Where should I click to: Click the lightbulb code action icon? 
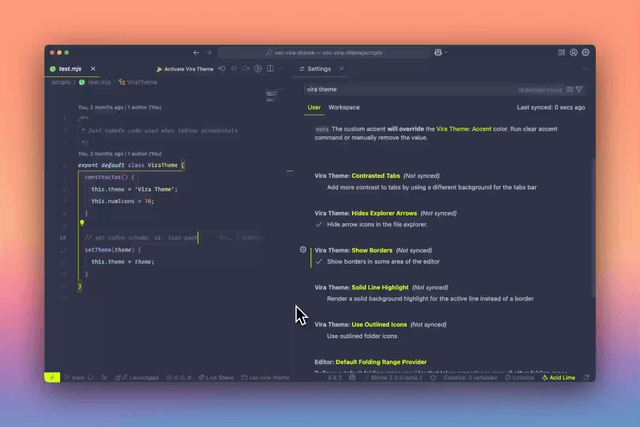[x=82, y=223]
